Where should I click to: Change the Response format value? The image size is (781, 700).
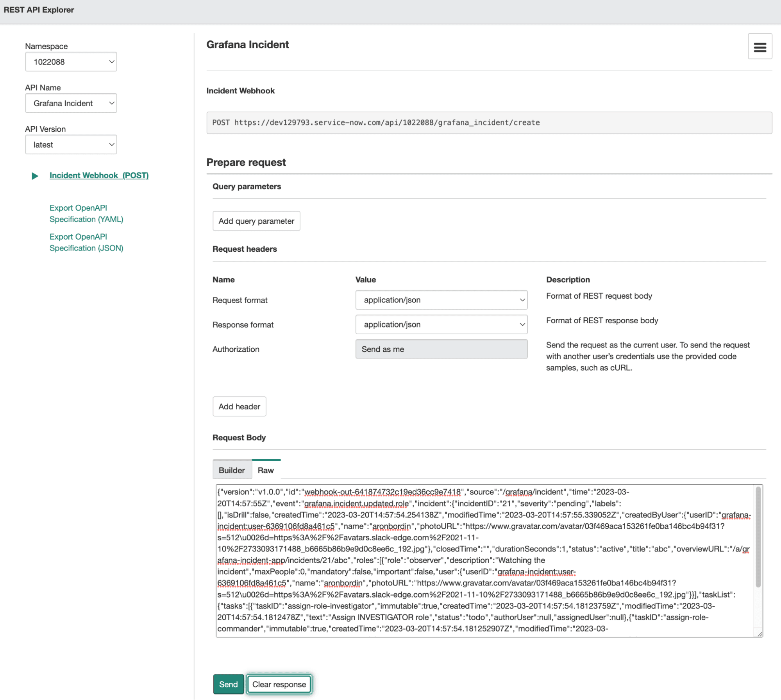click(441, 324)
